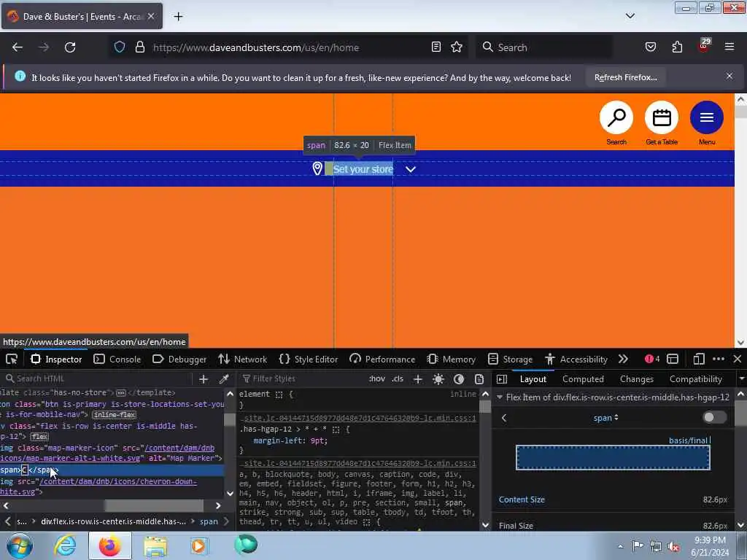Open the website Menu hamburger button
Image resolution: width=747 pixels, height=560 pixels.
(x=706, y=117)
